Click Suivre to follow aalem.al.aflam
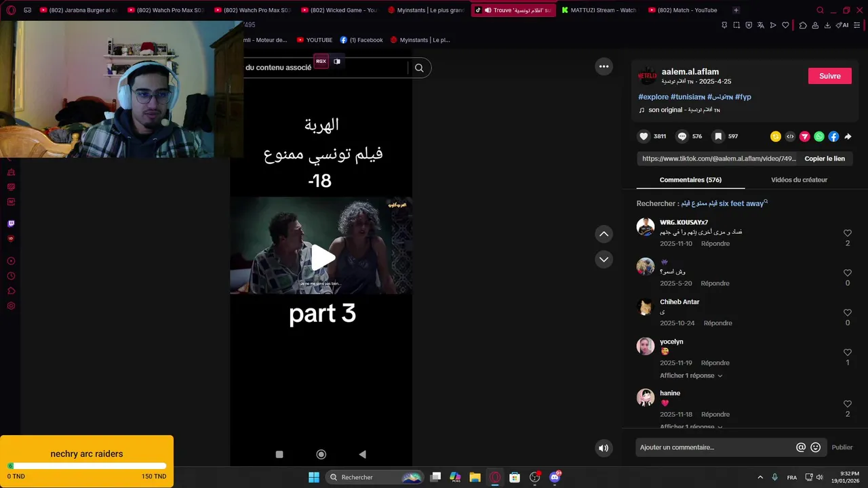 click(829, 76)
